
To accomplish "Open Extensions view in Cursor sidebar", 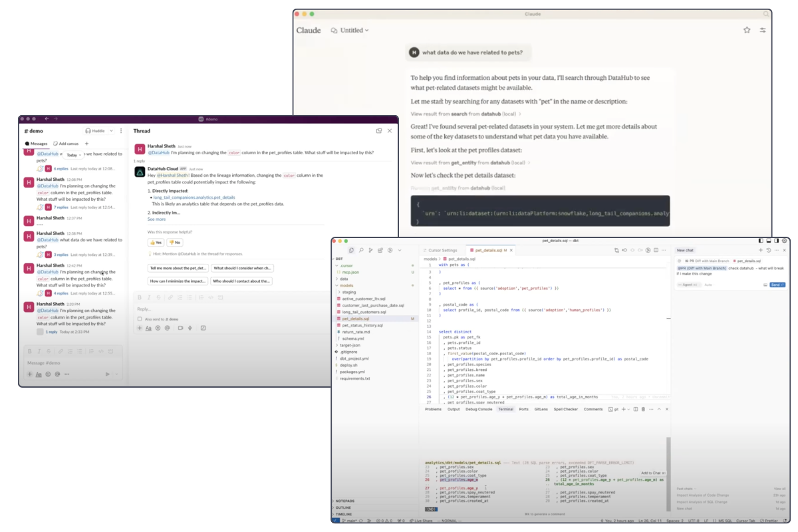I will pos(380,250).
